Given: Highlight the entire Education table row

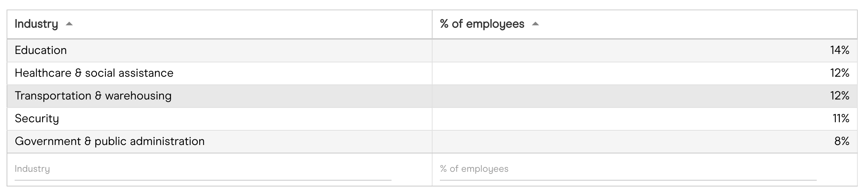Looking at the screenshot, I should pos(432,50).
